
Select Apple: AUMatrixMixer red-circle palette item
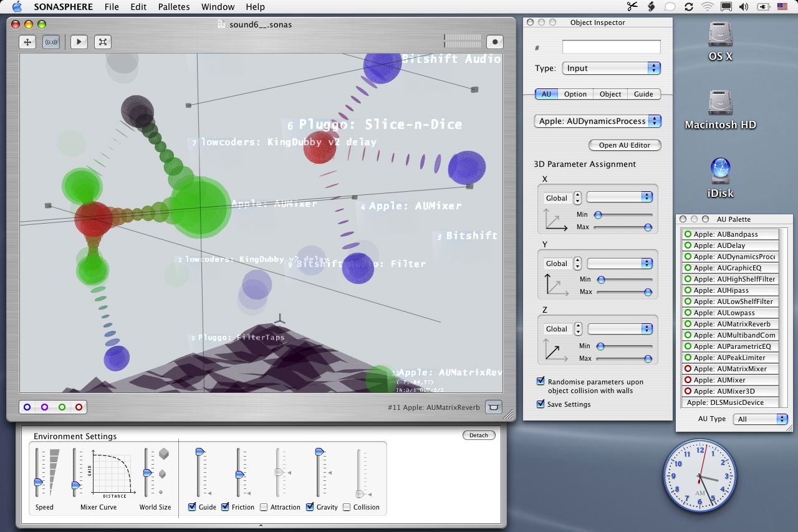(x=731, y=369)
